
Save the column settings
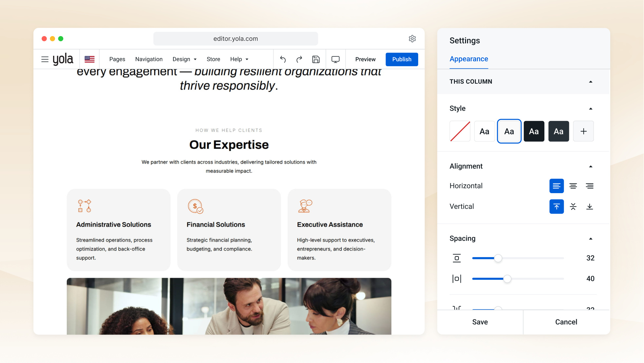click(480, 322)
